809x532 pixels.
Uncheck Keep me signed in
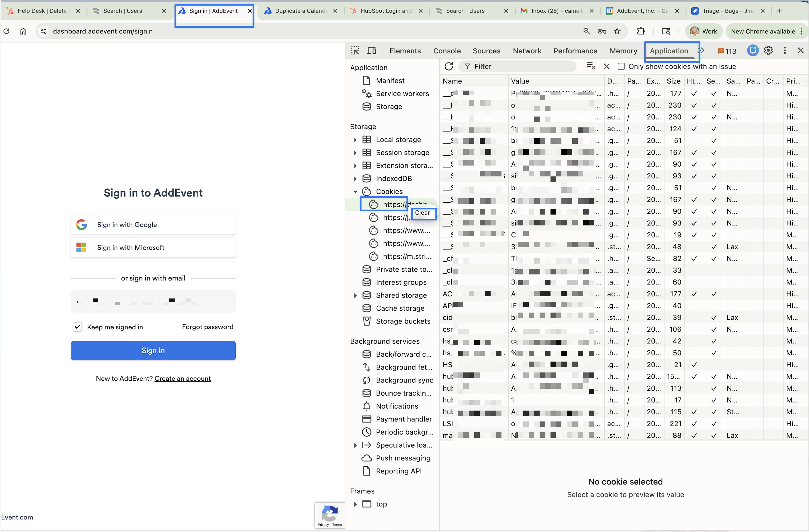(78, 327)
